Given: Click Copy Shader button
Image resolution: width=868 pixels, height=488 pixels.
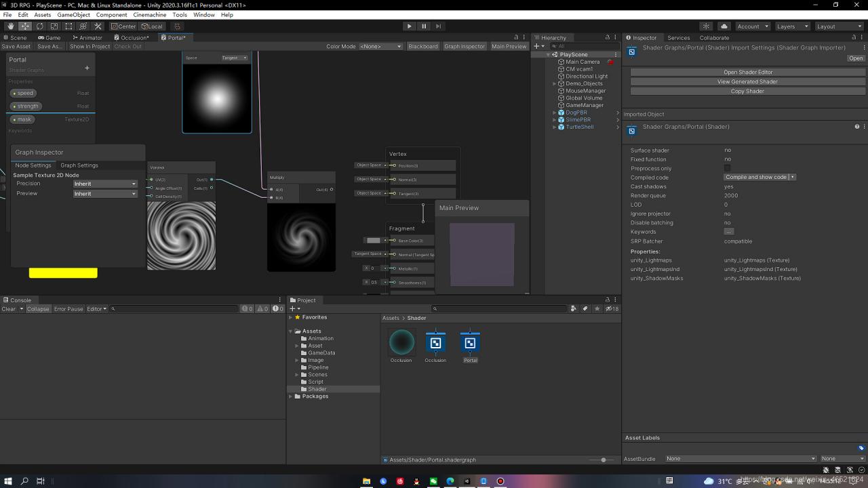Looking at the screenshot, I should tap(748, 91).
